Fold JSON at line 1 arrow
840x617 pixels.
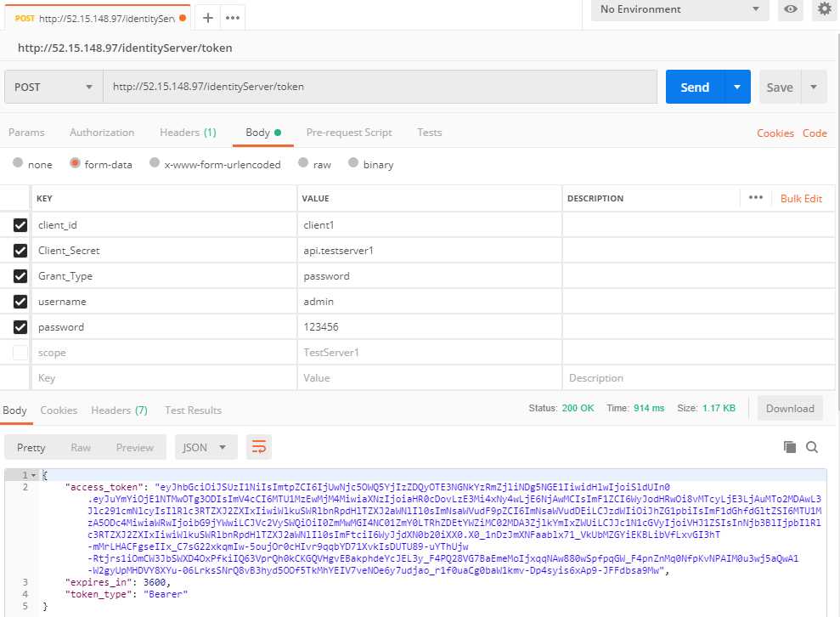[33, 475]
